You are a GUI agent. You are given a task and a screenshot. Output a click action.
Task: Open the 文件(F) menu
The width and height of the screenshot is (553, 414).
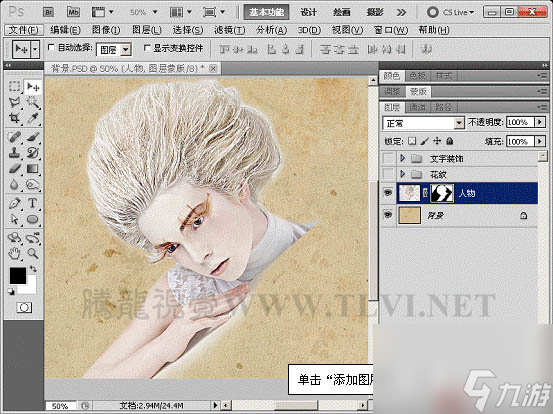pos(24,30)
